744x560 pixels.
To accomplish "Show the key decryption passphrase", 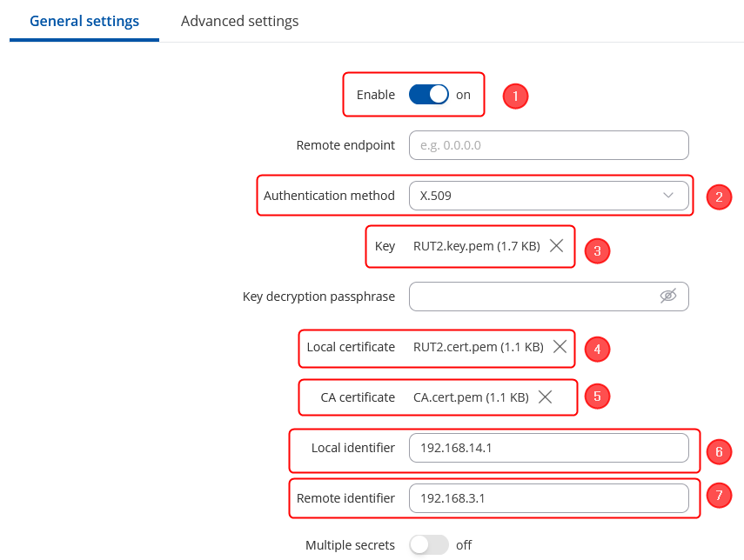I will 667,297.
